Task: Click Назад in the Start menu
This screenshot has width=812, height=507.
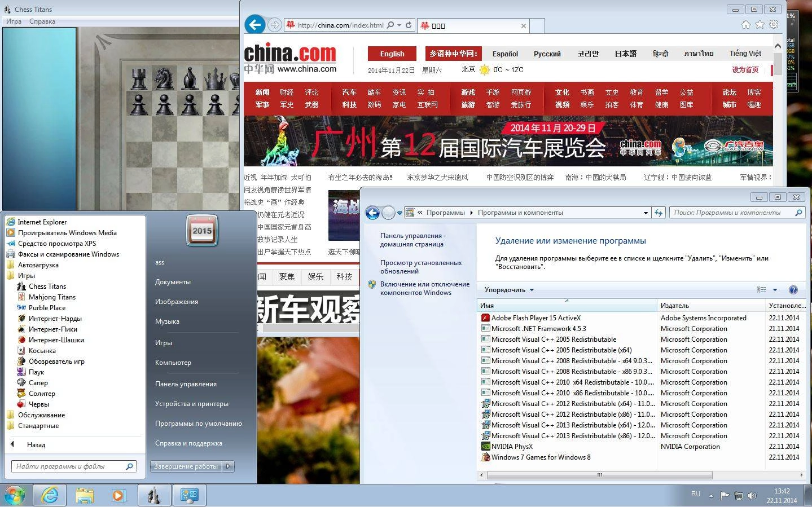Action: [36, 445]
